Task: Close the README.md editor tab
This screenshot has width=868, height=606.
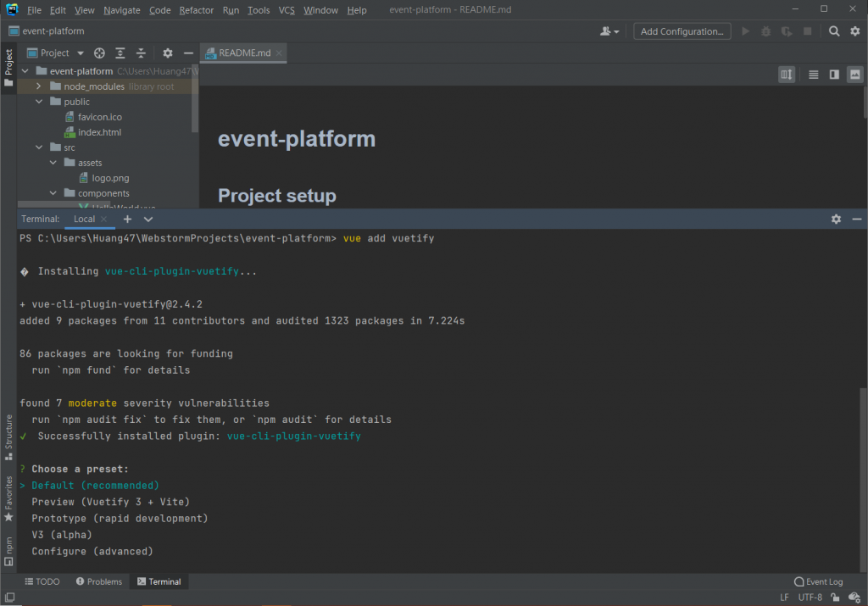Action: [x=279, y=53]
